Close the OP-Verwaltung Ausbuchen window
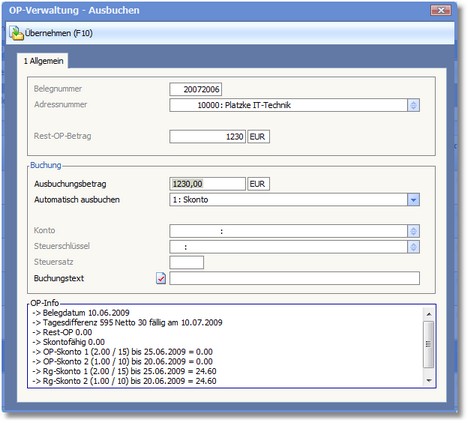Image resolution: width=468 pixels, height=423 pixels. pos(441,11)
